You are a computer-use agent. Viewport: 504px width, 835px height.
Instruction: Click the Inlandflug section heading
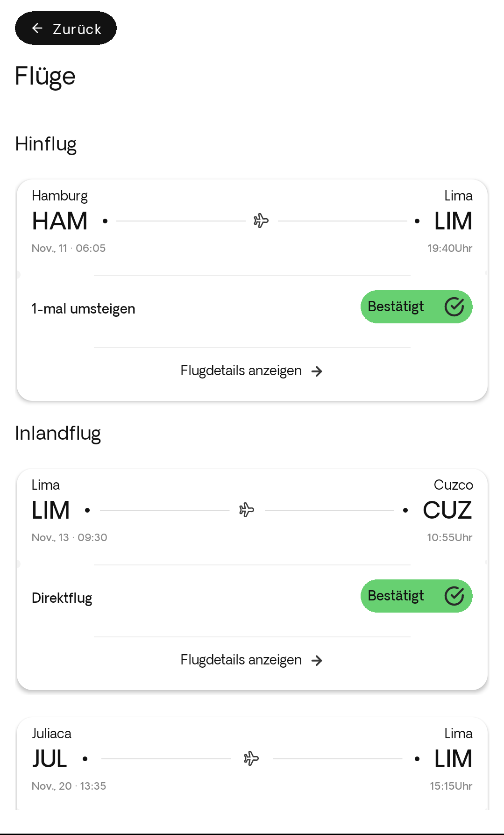coord(58,434)
